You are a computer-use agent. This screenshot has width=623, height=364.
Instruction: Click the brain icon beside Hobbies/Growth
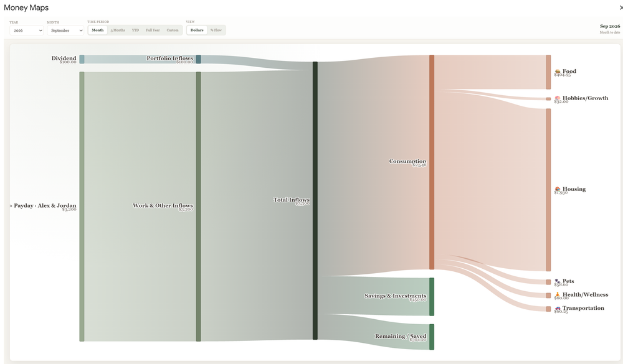pyautogui.click(x=558, y=98)
